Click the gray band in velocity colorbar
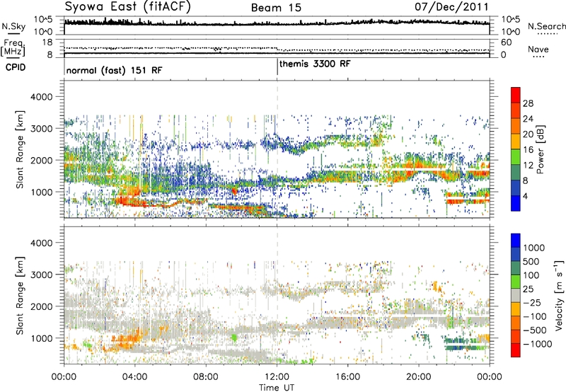 click(x=516, y=296)
